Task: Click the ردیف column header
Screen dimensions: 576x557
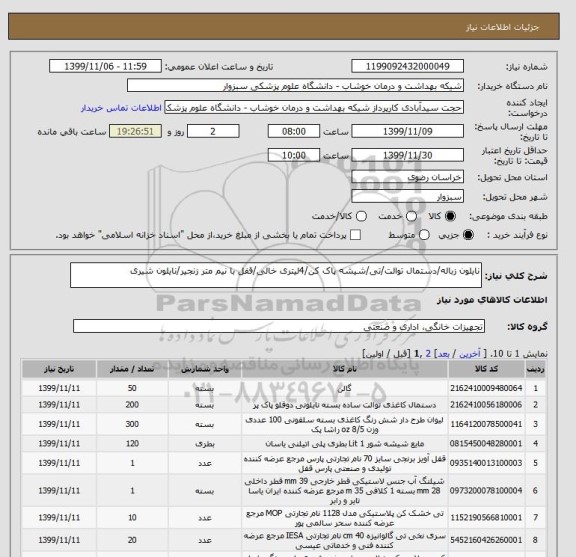Action: coord(535,369)
